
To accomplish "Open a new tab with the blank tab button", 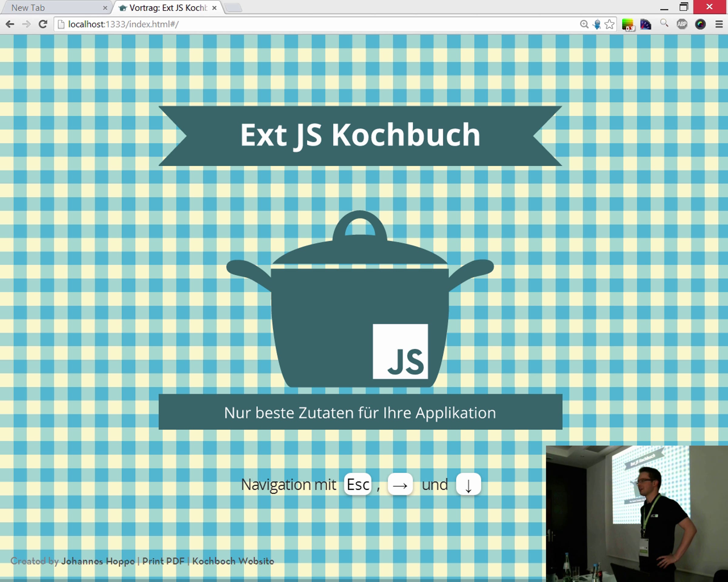I will [233, 7].
